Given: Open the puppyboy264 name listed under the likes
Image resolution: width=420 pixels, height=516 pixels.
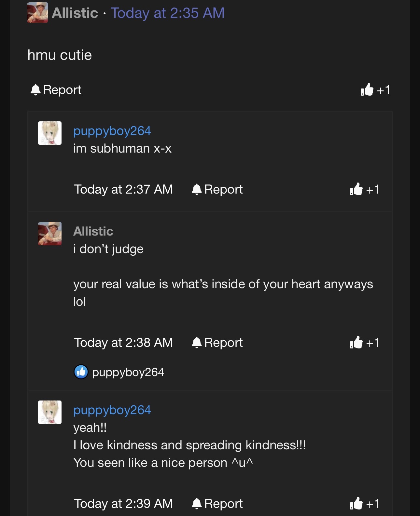Looking at the screenshot, I should tap(128, 372).
